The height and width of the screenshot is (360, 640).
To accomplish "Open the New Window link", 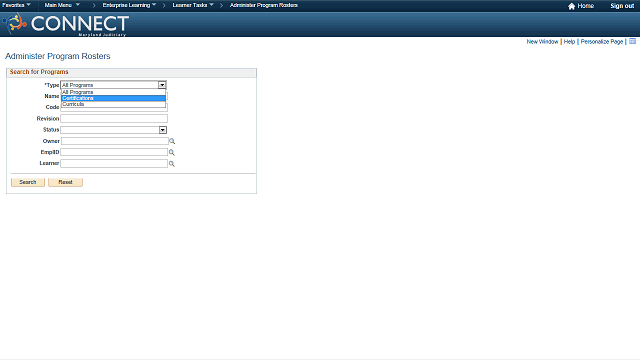I will click(x=542, y=42).
